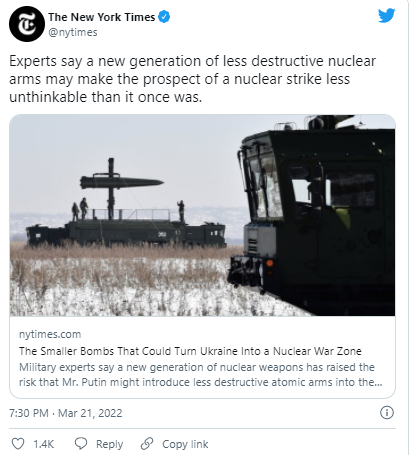Click the reply speech bubble icon

point(81,444)
